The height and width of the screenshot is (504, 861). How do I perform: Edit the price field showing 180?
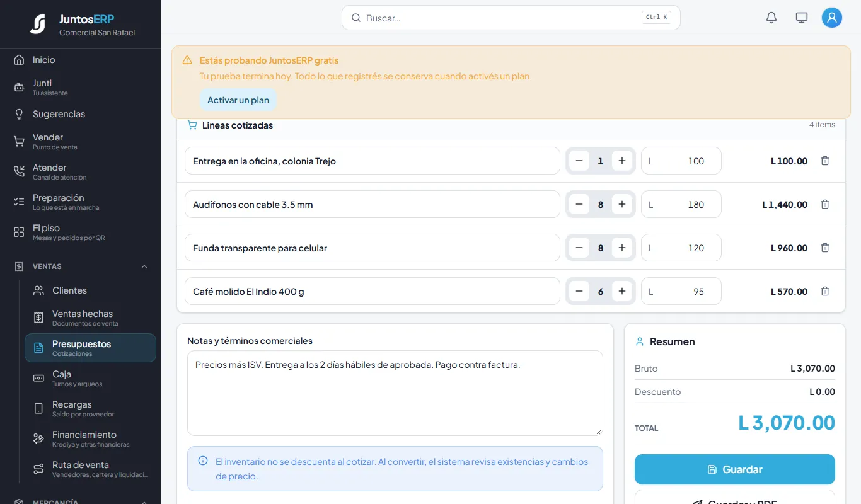(681, 204)
